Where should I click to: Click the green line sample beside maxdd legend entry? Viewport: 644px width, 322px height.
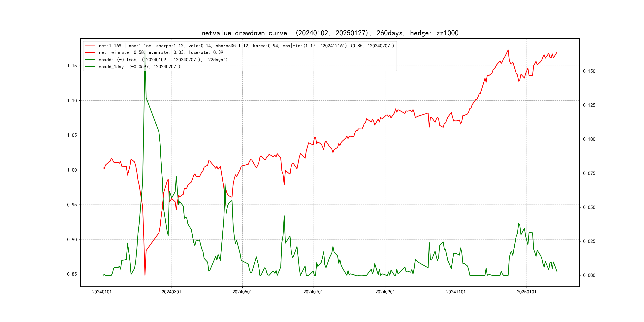coord(90,60)
